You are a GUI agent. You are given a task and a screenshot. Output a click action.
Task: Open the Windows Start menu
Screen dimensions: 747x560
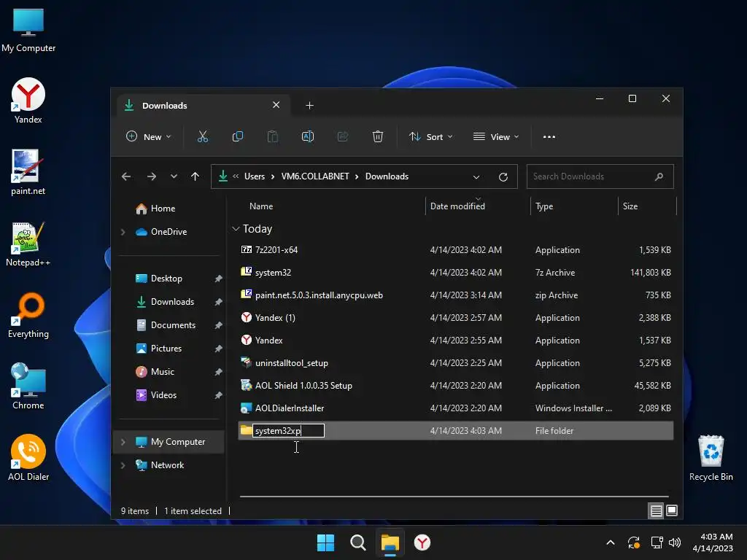point(326,542)
